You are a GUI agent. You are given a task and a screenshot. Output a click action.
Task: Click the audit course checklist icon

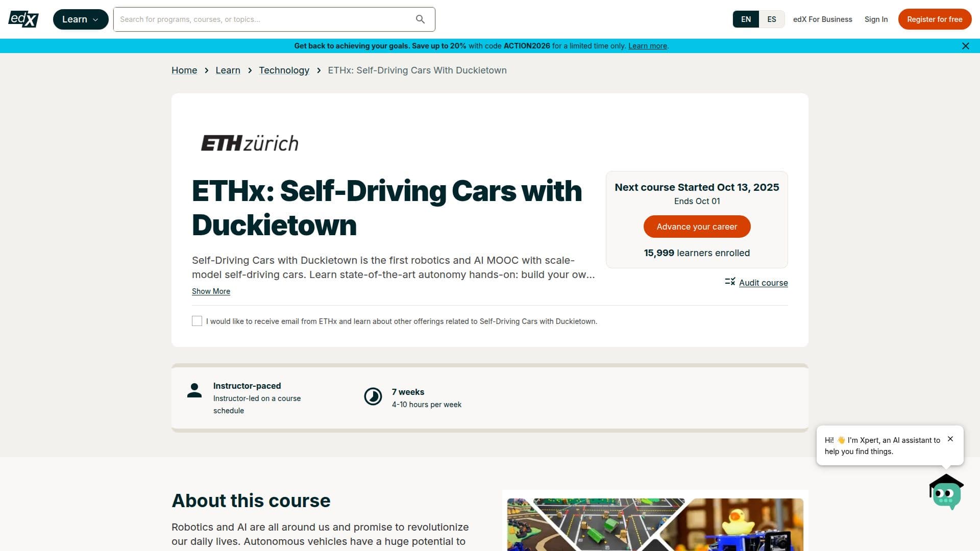730,282
